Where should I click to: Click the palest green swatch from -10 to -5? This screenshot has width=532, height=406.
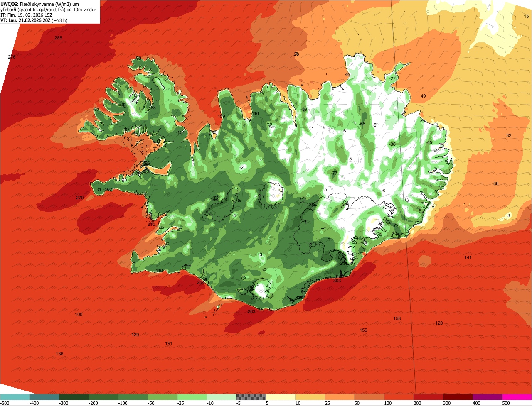point(222,396)
